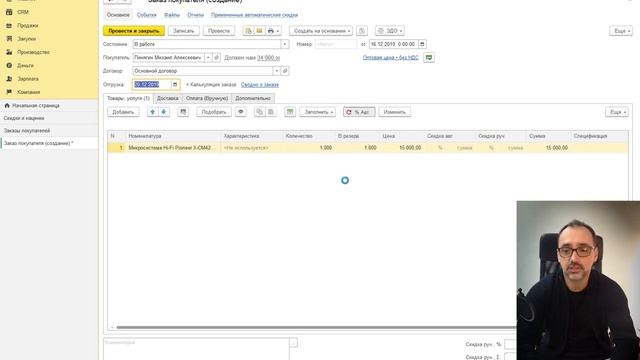Open the Продажи section icon
640x360 pixels.
[9, 26]
